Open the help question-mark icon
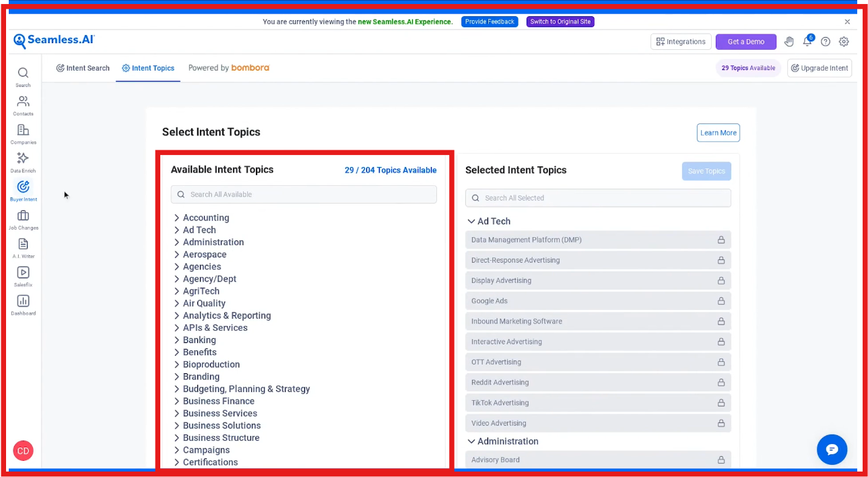 pyautogui.click(x=826, y=41)
